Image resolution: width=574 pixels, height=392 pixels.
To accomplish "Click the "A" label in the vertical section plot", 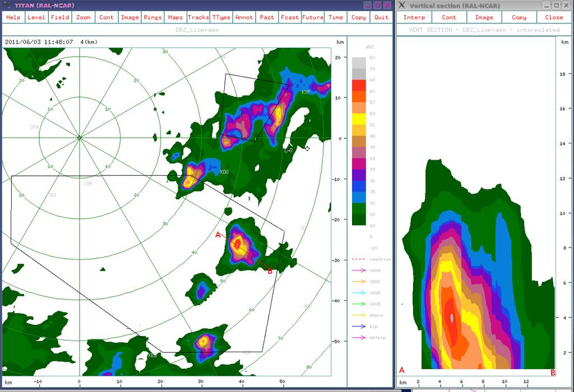I will click(402, 370).
